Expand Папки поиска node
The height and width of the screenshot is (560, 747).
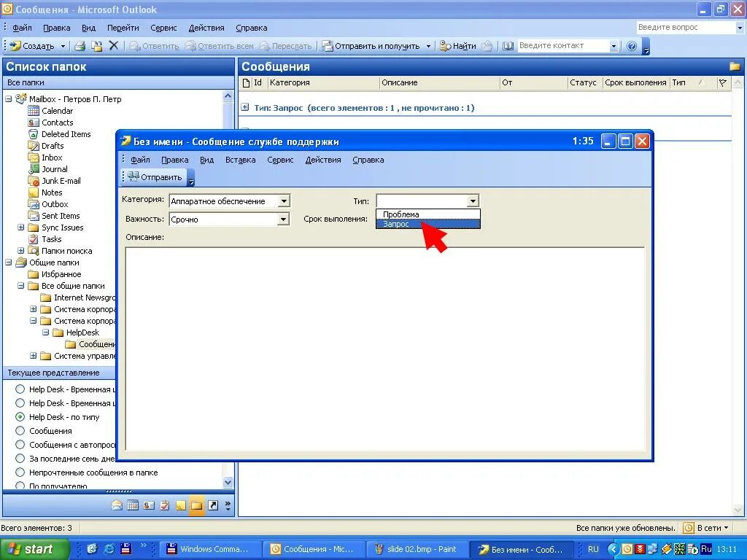(x=21, y=251)
